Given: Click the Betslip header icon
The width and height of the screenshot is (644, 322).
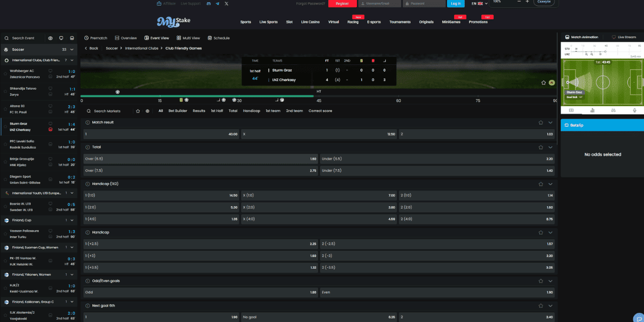Looking at the screenshot, I should (x=566, y=125).
